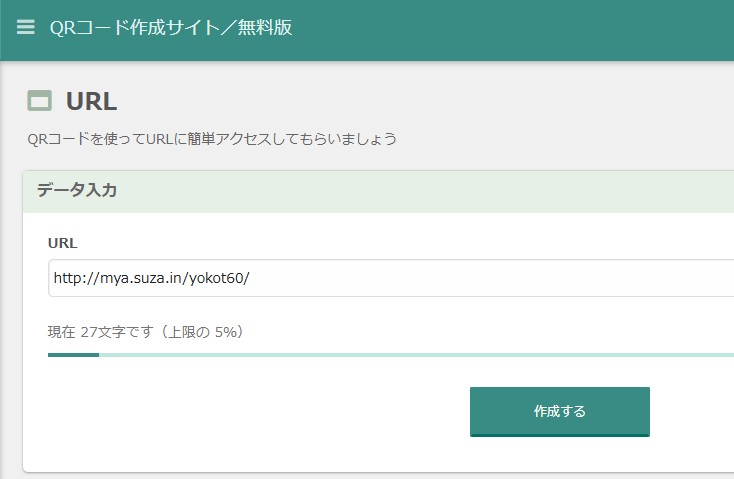Click white panel area left of 作成する button
Image resolution: width=734 pixels, height=479 pixels.
click(250, 412)
